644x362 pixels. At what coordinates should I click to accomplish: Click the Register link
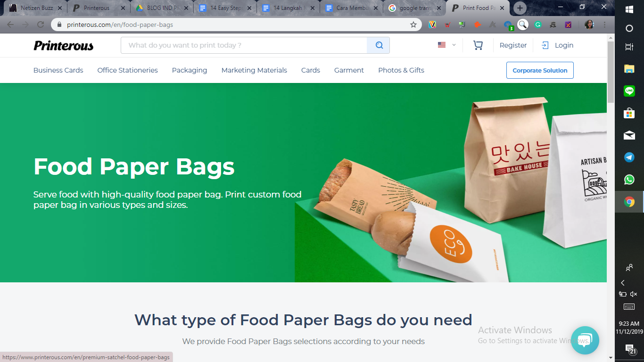(513, 45)
